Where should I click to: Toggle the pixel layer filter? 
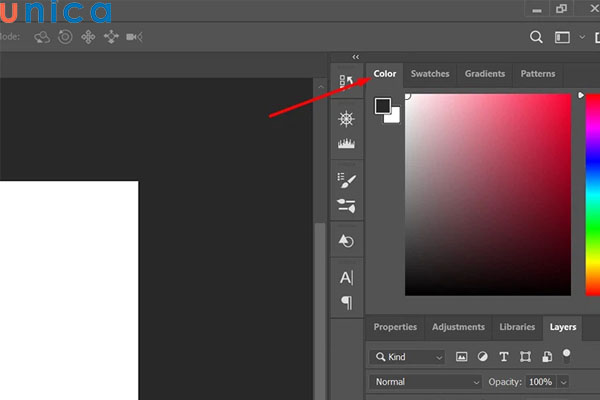[462, 357]
